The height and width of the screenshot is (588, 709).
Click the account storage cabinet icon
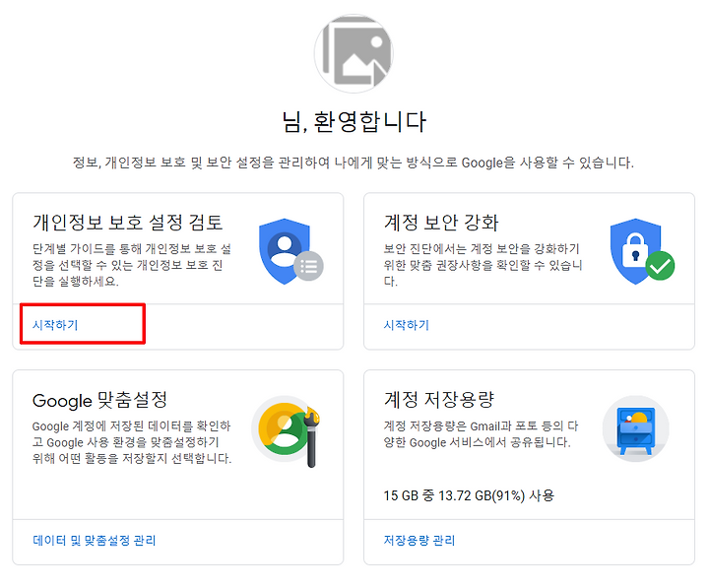(636, 428)
